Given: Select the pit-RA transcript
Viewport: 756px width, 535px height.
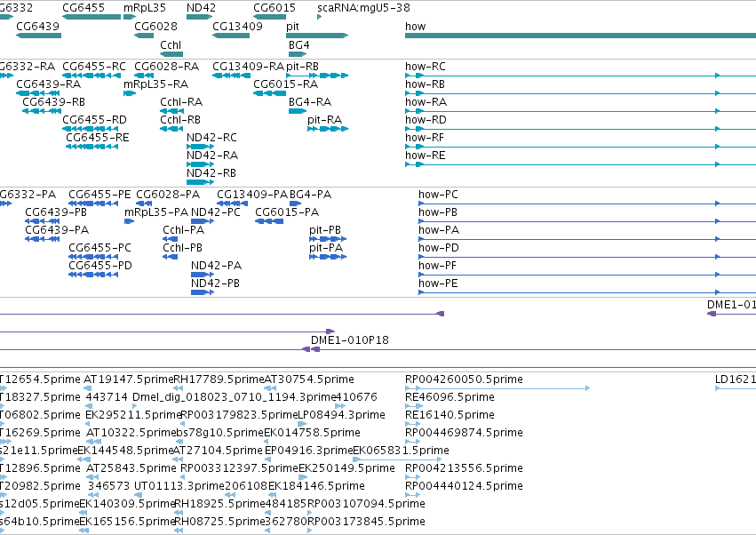Looking at the screenshot, I should pyautogui.click(x=328, y=129).
